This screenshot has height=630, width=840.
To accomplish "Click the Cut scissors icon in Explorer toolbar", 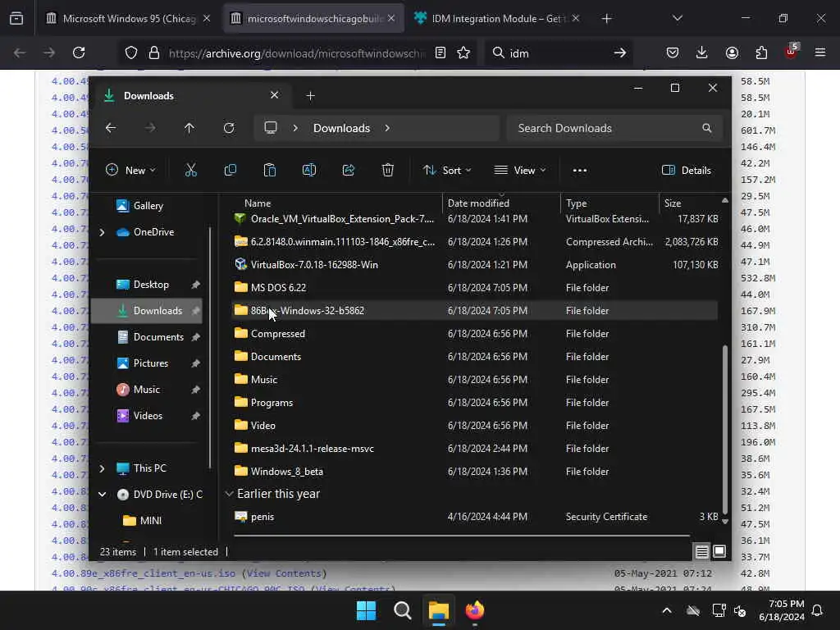I will point(190,171).
